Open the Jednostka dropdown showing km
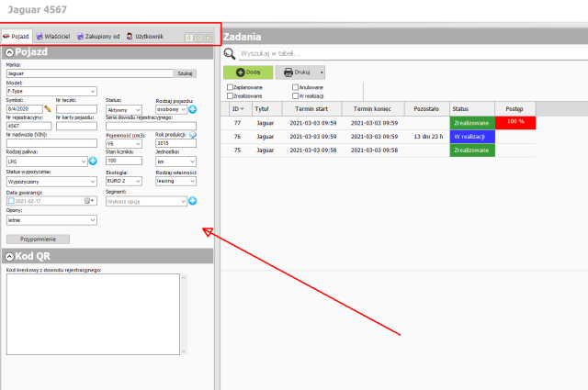The height and width of the screenshot is (390, 588). pyautogui.click(x=175, y=162)
